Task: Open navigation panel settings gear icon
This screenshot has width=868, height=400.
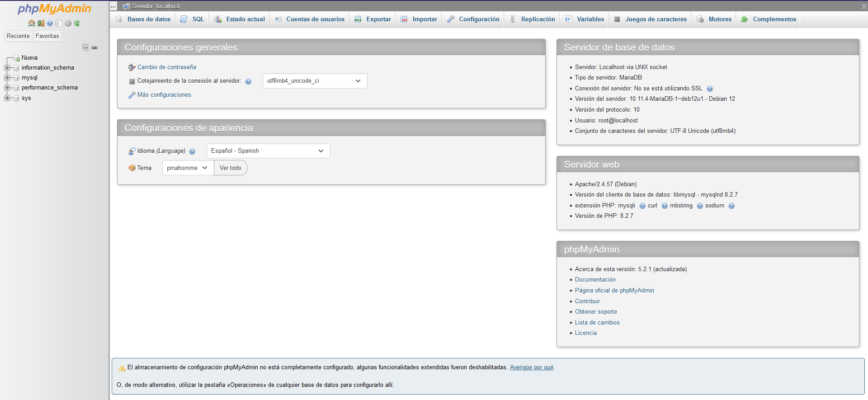Action: point(68,23)
